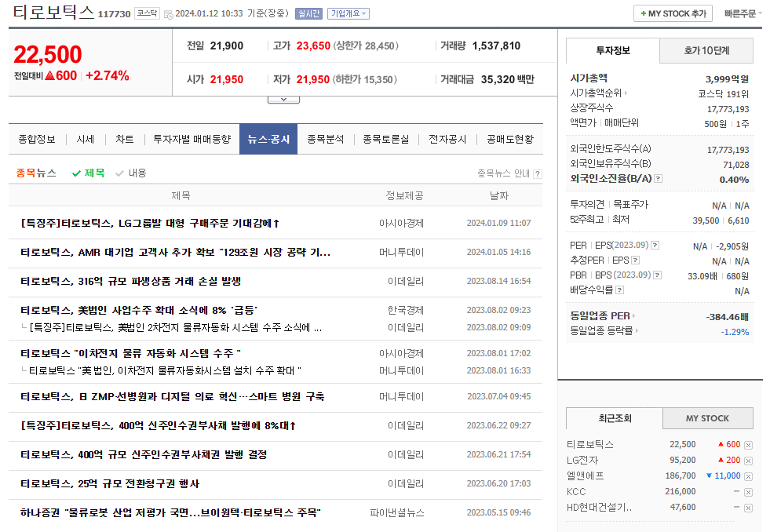Click help icon beside 추정PER EPS

tap(636, 261)
